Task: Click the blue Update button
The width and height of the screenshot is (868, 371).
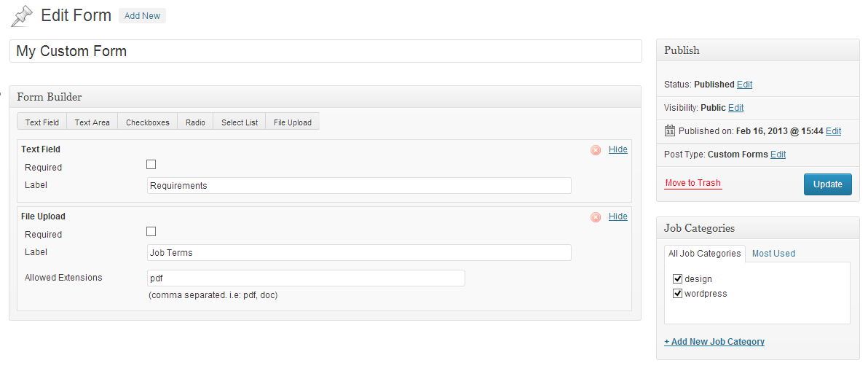Action: click(828, 184)
